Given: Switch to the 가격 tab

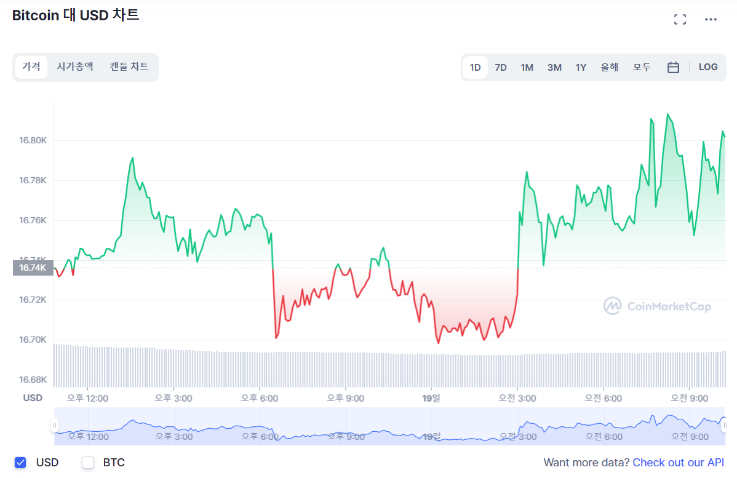Looking at the screenshot, I should point(32,66).
